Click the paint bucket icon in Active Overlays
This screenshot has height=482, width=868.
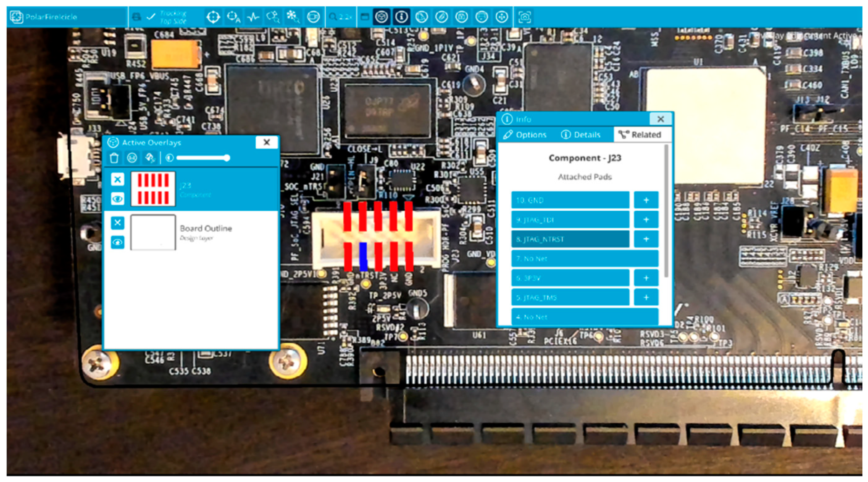[150, 158]
